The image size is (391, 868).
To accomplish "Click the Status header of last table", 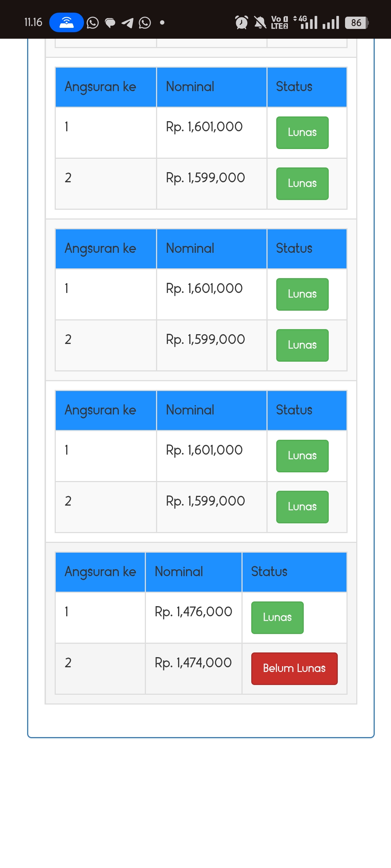I will point(294,572).
